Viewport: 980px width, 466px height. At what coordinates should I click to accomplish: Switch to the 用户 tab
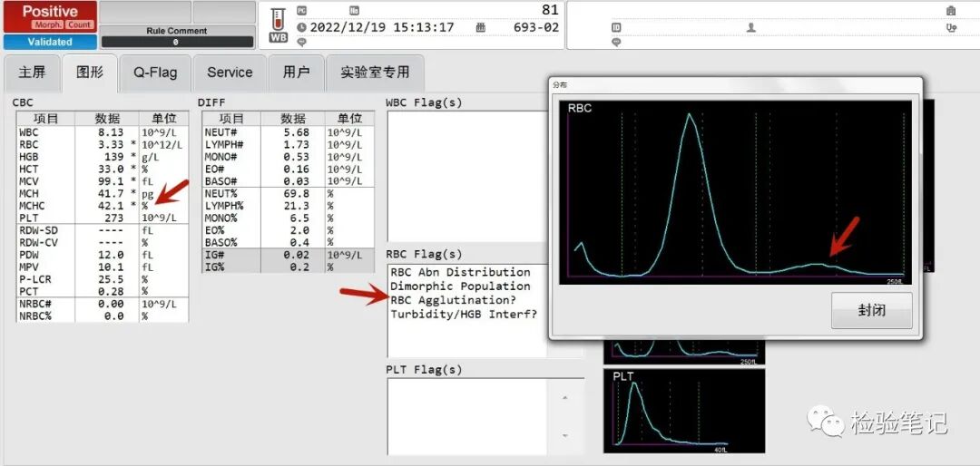pos(296,73)
